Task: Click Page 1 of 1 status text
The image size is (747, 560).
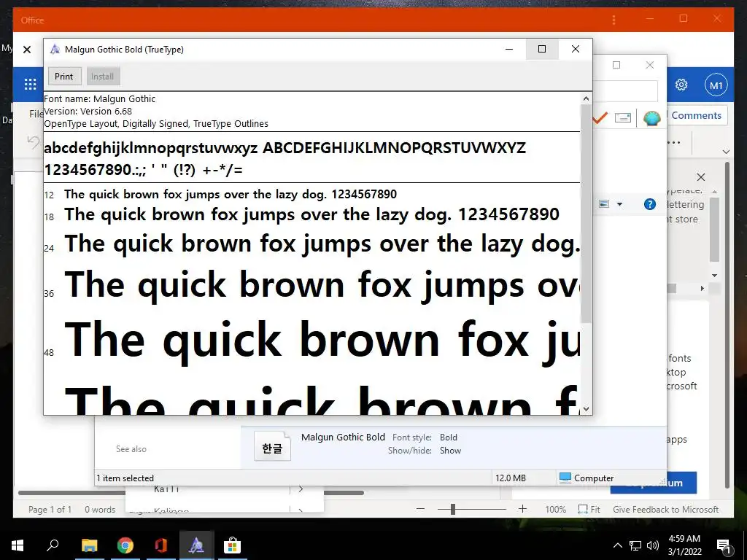Action: click(x=50, y=510)
